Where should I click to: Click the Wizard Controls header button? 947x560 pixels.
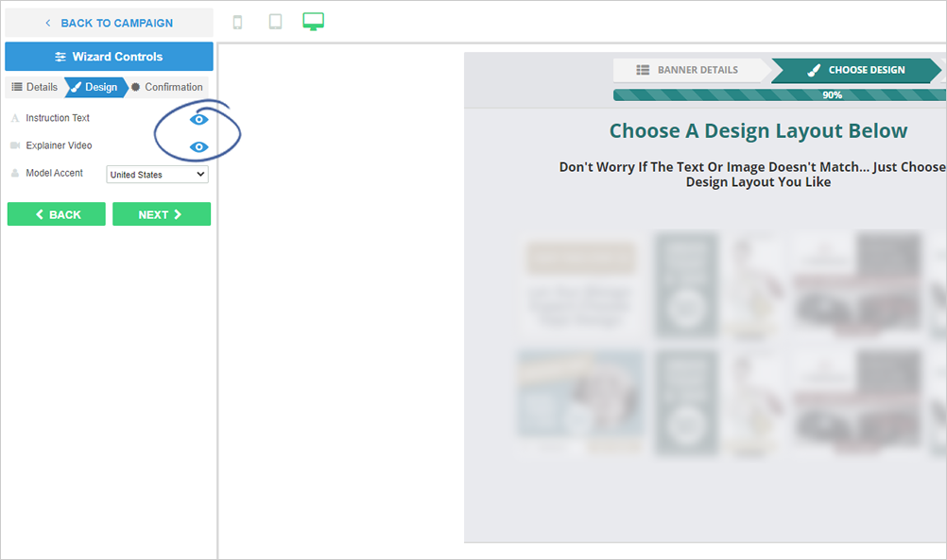click(109, 57)
